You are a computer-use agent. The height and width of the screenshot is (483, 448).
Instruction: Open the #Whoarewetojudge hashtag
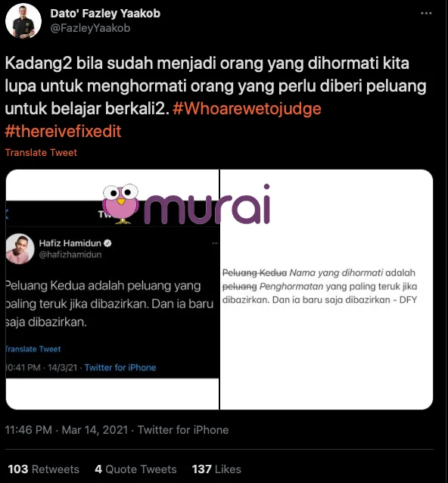pos(247,108)
